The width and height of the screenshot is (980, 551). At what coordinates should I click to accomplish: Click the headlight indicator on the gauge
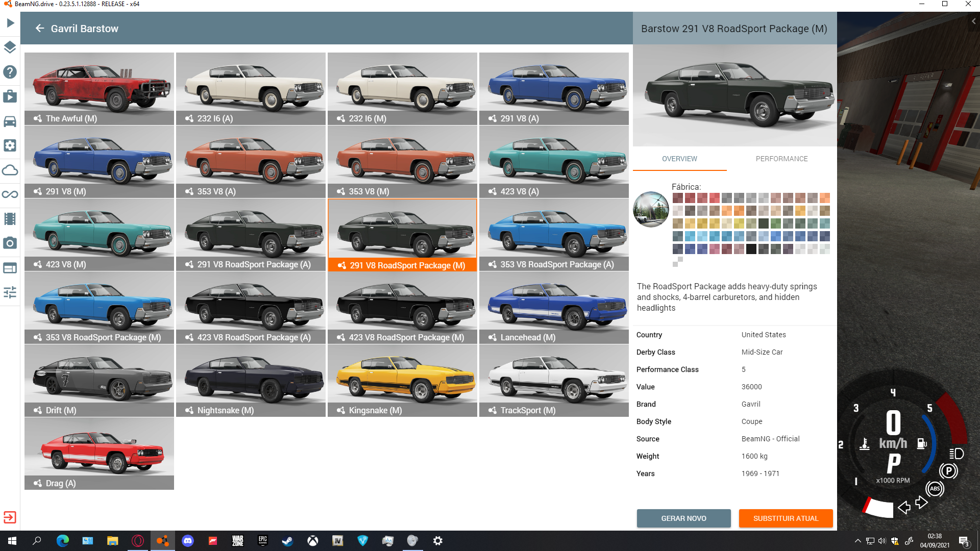tap(957, 454)
